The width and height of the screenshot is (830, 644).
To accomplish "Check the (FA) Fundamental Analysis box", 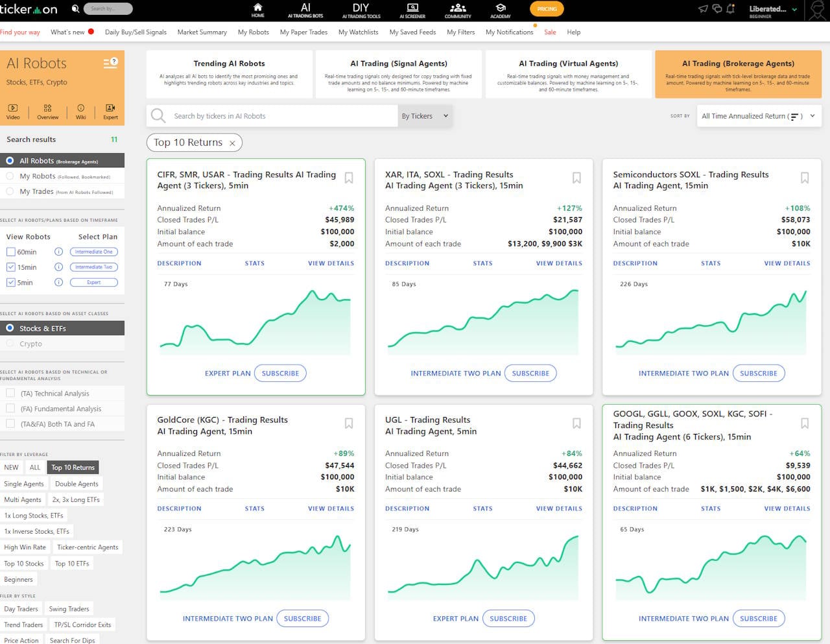I will coord(10,409).
